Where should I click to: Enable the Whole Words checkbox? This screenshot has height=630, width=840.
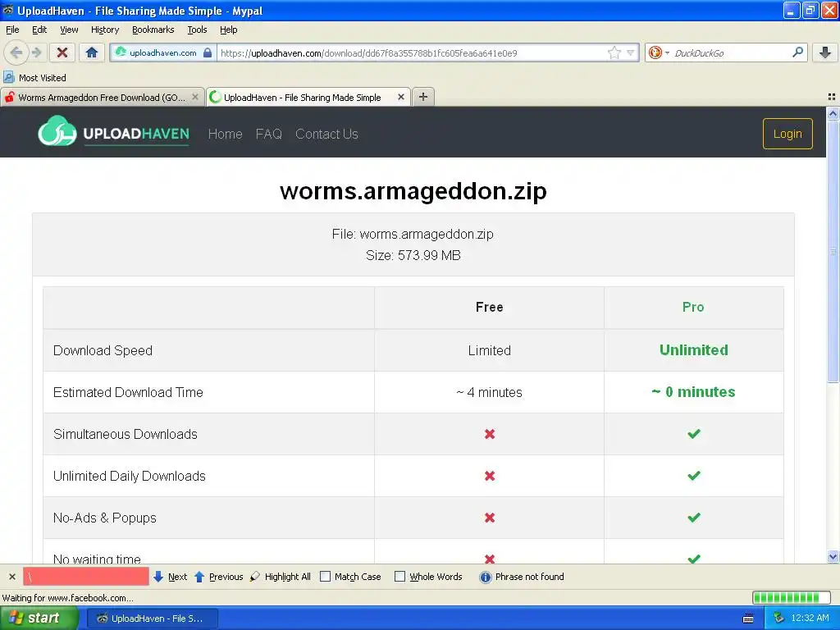point(399,577)
